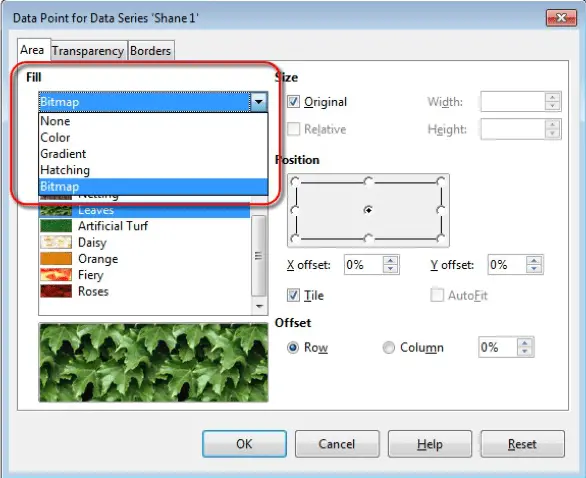Image resolution: width=586 pixels, height=478 pixels.
Task: Open the Borders tab
Action: click(x=151, y=51)
